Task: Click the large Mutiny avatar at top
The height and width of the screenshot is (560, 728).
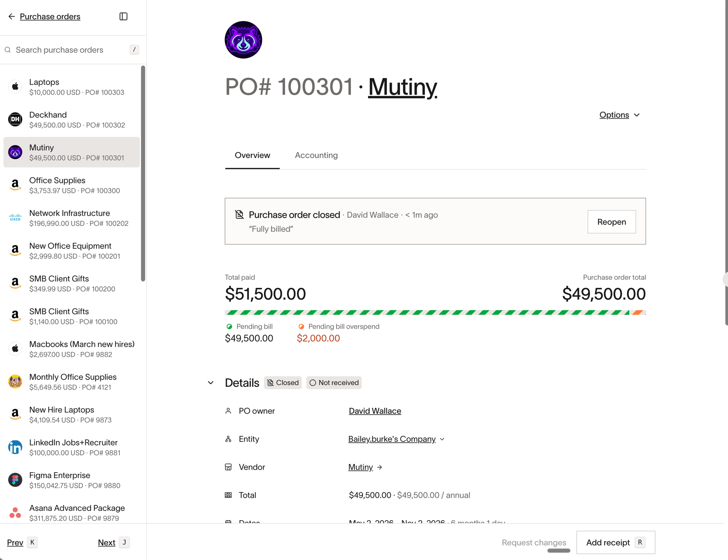Action: [244, 40]
